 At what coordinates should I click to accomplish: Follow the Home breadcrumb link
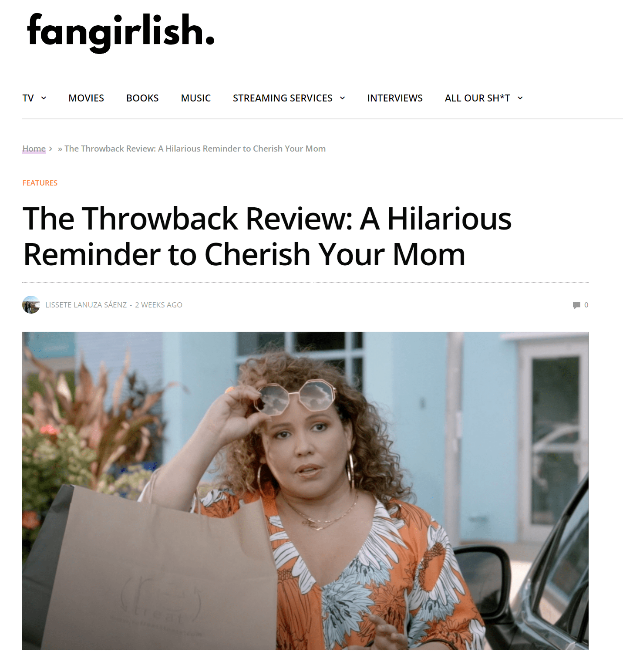tap(34, 149)
